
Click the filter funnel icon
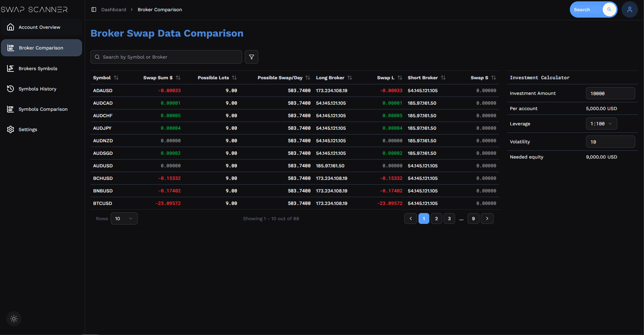tap(251, 57)
